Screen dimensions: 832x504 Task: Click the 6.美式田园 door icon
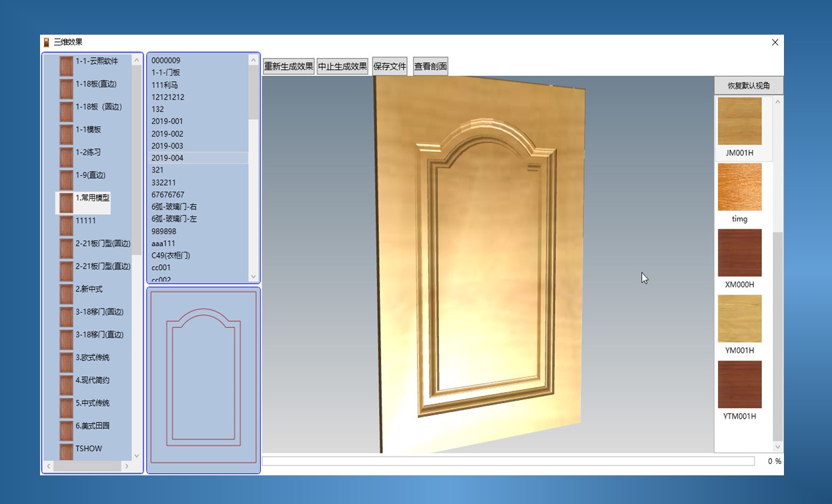66,430
